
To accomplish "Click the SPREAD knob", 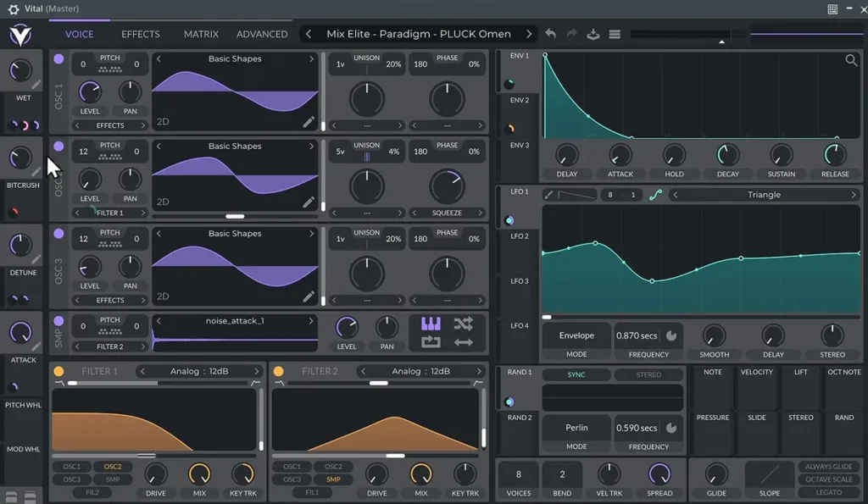I will [x=659, y=474].
